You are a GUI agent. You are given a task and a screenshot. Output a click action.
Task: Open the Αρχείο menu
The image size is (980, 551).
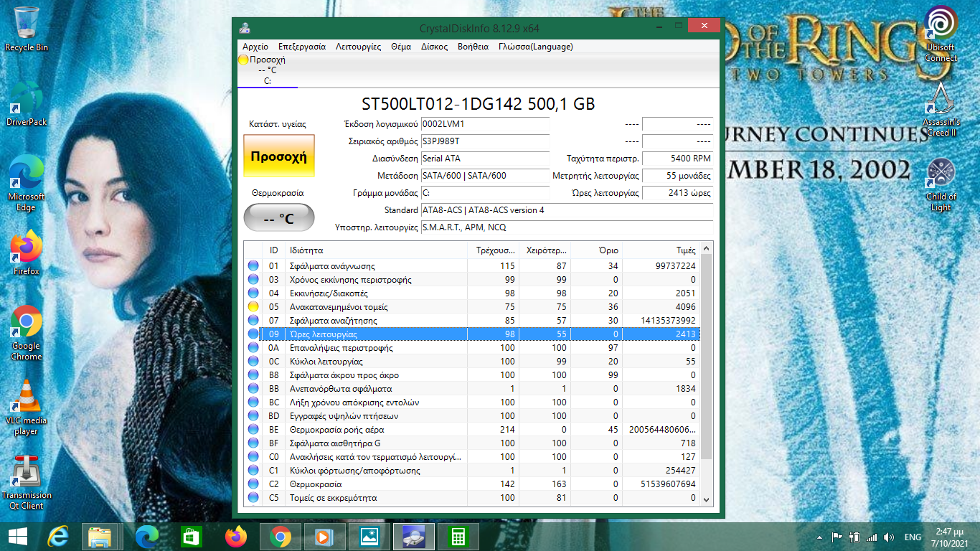coord(255,47)
